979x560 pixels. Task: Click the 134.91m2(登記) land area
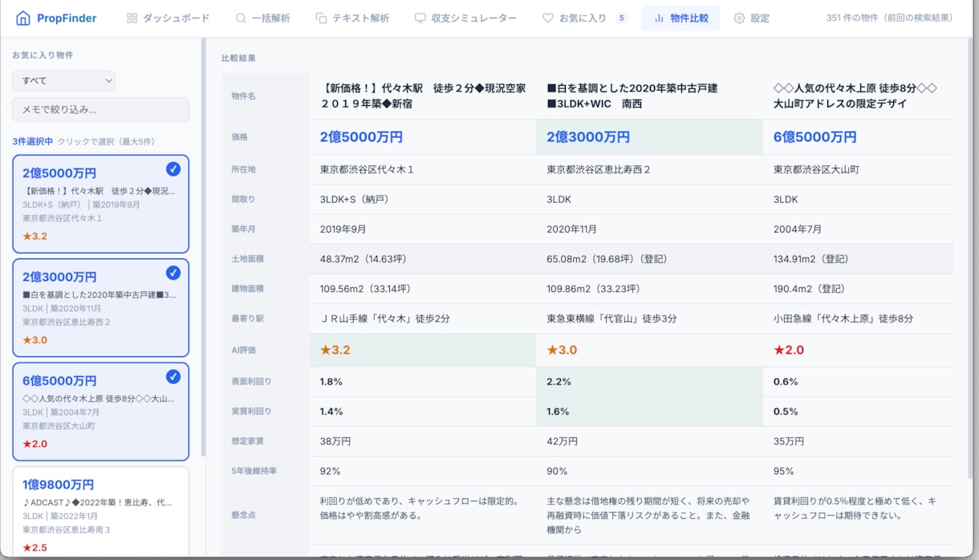click(811, 259)
